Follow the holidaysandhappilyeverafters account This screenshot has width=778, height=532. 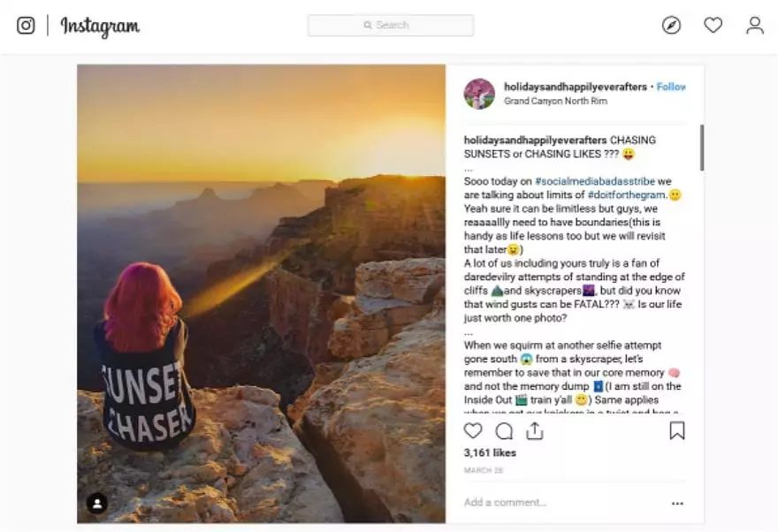click(671, 87)
